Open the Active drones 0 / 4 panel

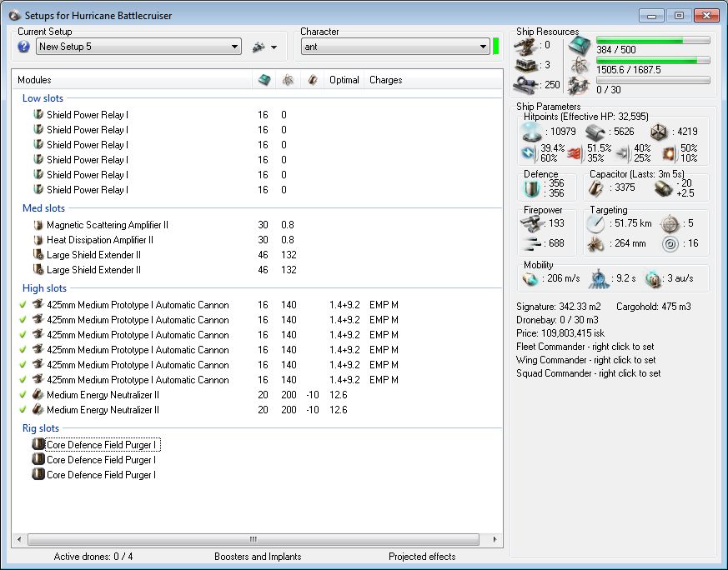coord(93,557)
